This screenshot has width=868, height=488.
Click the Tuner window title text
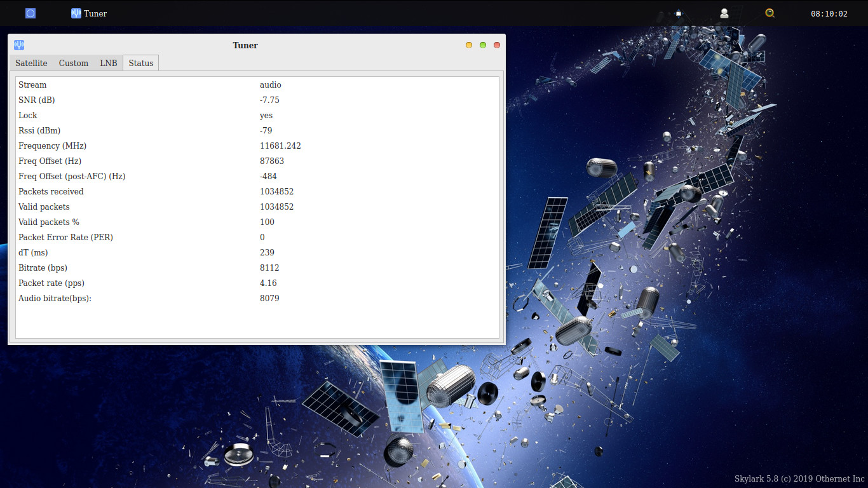(x=245, y=45)
